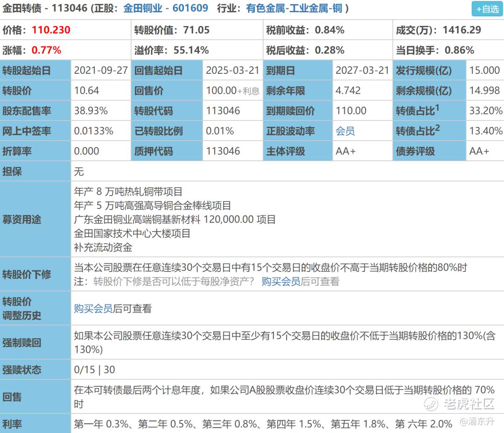
Task: Click the 当日换手 value 0.86%
Action: click(459, 50)
